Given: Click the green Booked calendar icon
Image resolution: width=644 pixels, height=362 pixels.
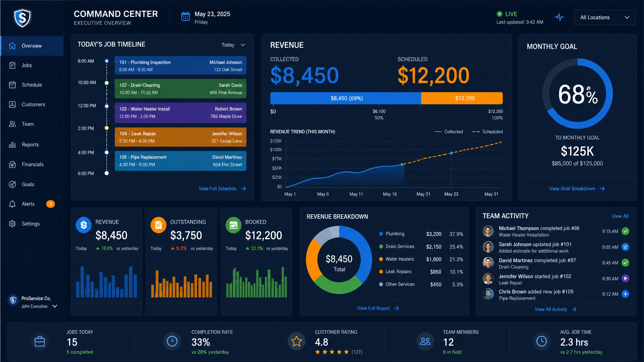Looking at the screenshot, I should point(234,225).
